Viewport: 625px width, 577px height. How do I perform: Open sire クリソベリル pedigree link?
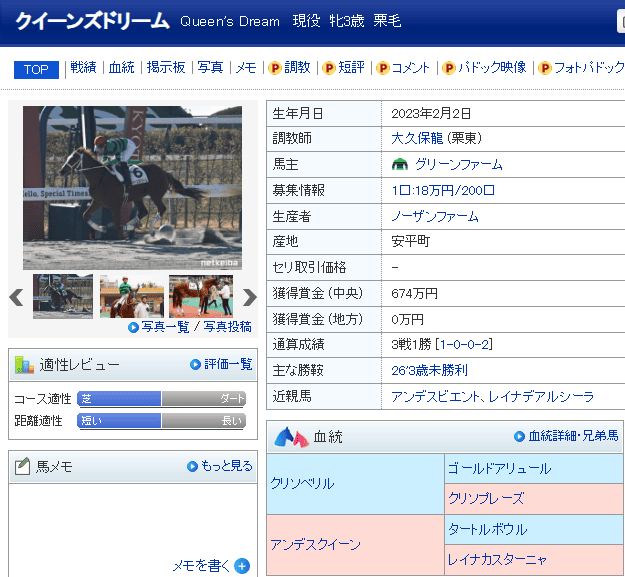(x=303, y=484)
